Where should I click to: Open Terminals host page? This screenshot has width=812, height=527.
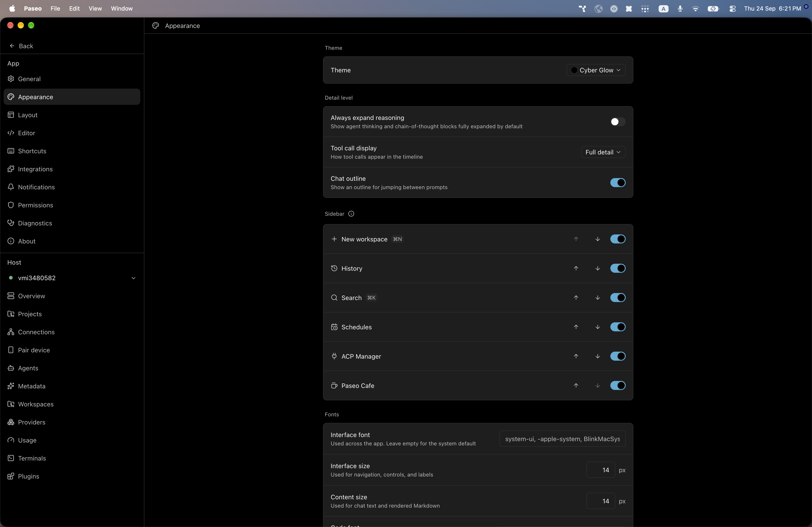72,458
